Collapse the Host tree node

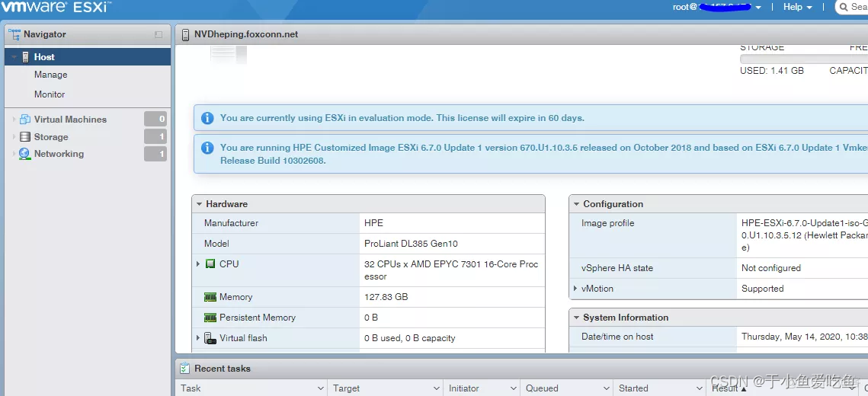pos(14,57)
